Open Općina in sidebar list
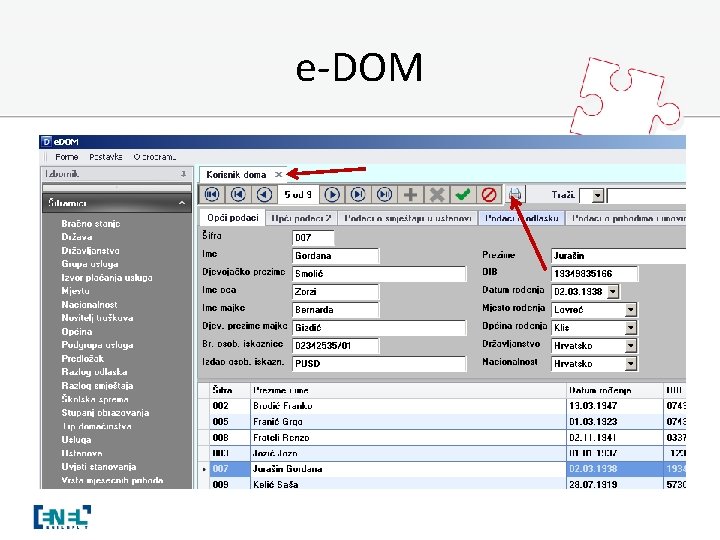Viewport: 720px width, 540px height. coord(77,332)
